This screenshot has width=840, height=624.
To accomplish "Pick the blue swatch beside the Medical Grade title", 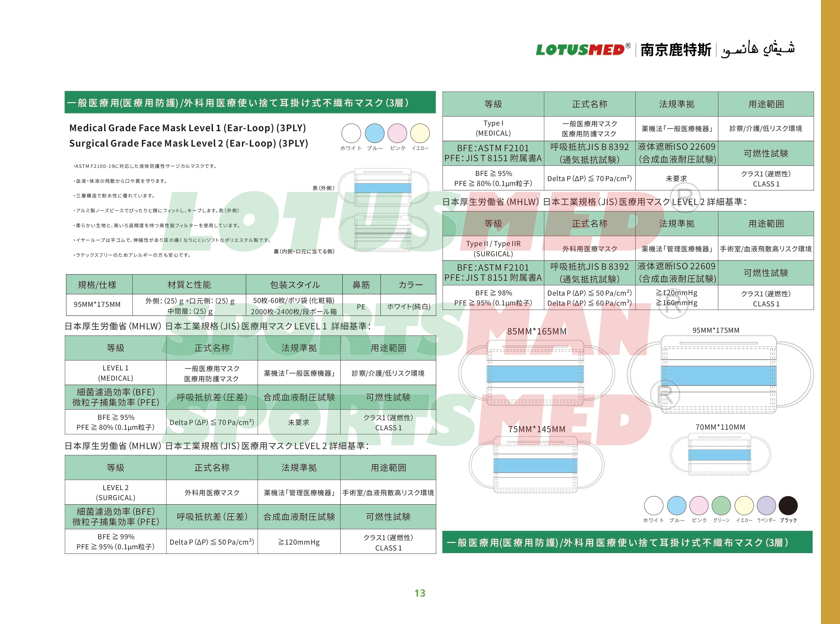I will coord(375,133).
